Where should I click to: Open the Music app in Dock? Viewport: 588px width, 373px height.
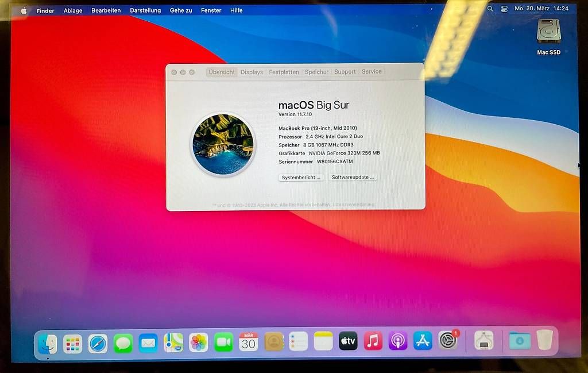point(373,341)
